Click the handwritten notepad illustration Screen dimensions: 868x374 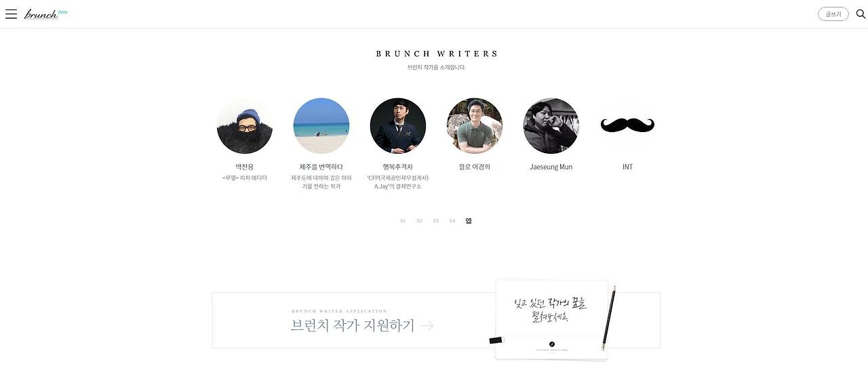(x=552, y=319)
